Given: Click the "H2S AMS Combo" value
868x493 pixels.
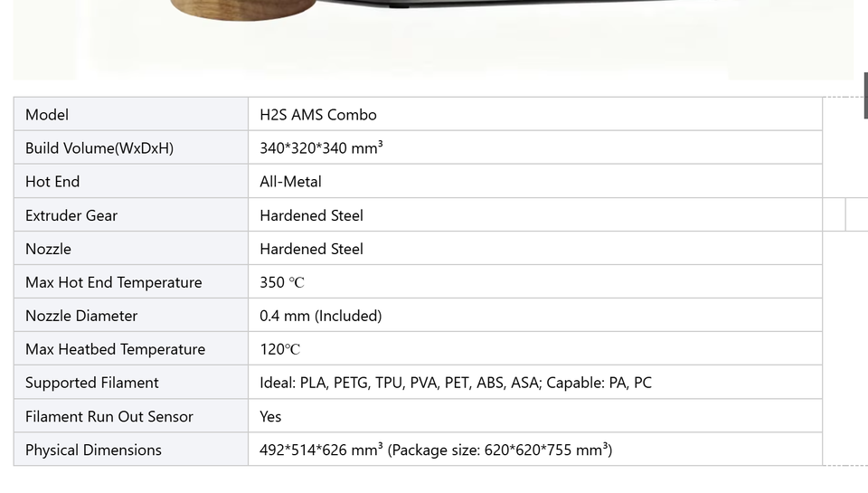Looking at the screenshot, I should [x=318, y=115].
